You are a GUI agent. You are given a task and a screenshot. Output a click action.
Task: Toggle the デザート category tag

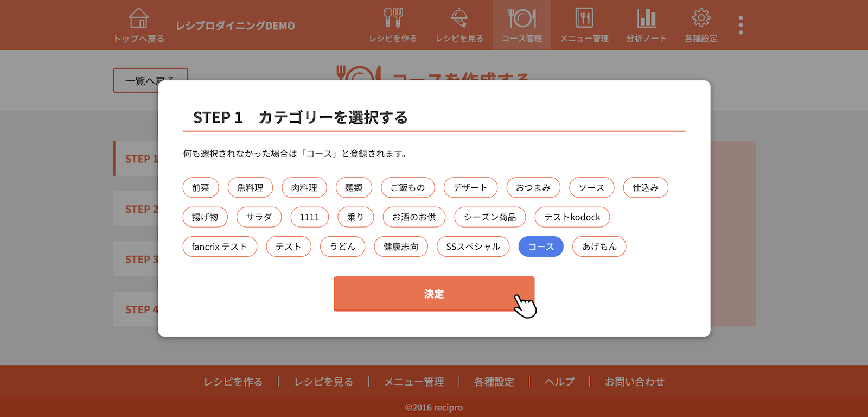click(470, 187)
